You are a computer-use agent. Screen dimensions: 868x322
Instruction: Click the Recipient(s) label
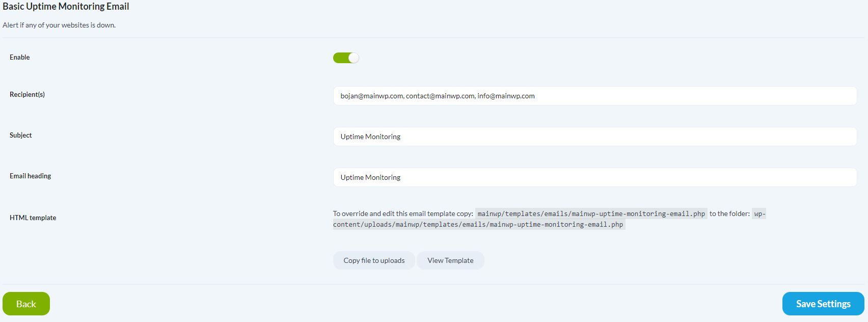(27, 94)
